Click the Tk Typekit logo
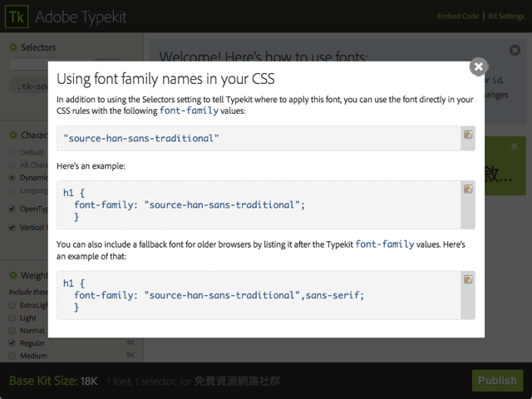 pyautogui.click(x=17, y=16)
